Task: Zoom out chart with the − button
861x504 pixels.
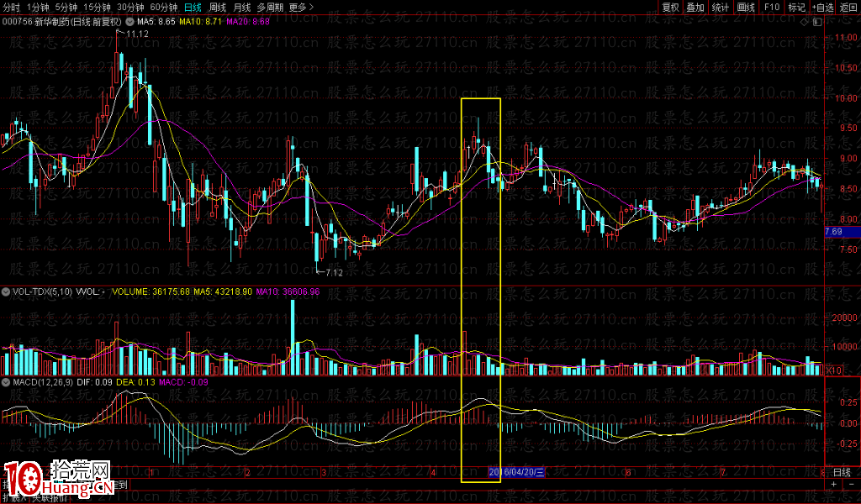Action: coord(852,485)
